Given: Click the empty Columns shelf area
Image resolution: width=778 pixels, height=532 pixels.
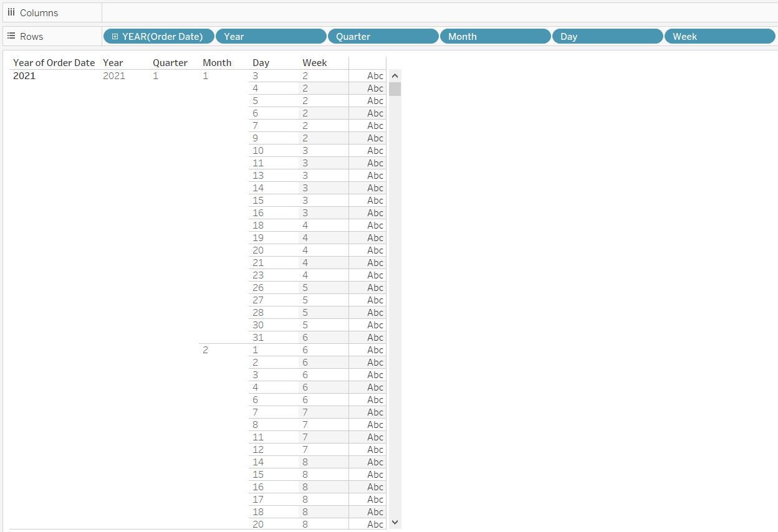Looking at the screenshot, I should [x=436, y=12].
